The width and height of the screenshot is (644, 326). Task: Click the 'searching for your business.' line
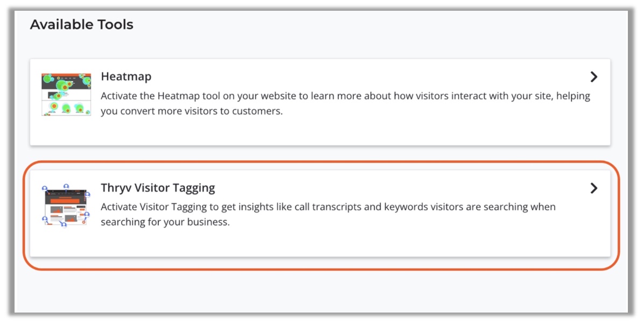pos(165,222)
